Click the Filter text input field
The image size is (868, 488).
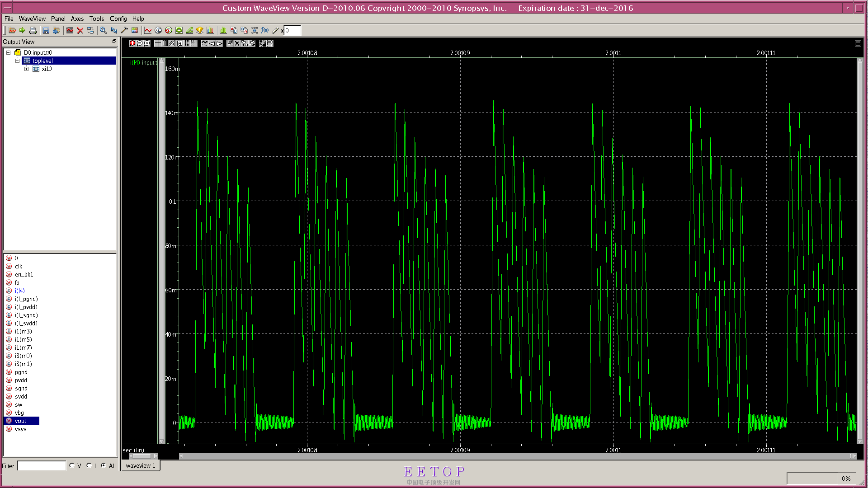pyautogui.click(x=41, y=466)
